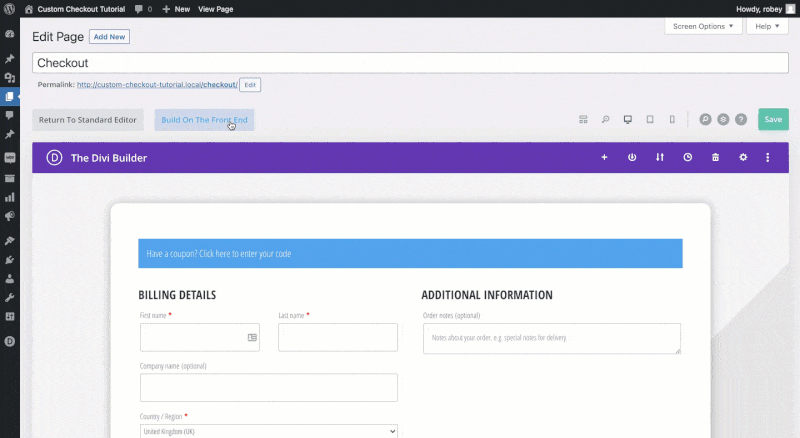The width and height of the screenshot is (800, 438).
Task: Open page settings gear icon
Action: [743, 157]
